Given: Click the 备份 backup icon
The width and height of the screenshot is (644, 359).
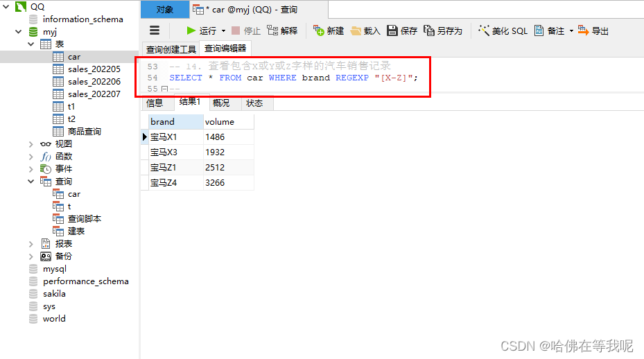Looking at the screenshot, I should [x=46, y=256].
